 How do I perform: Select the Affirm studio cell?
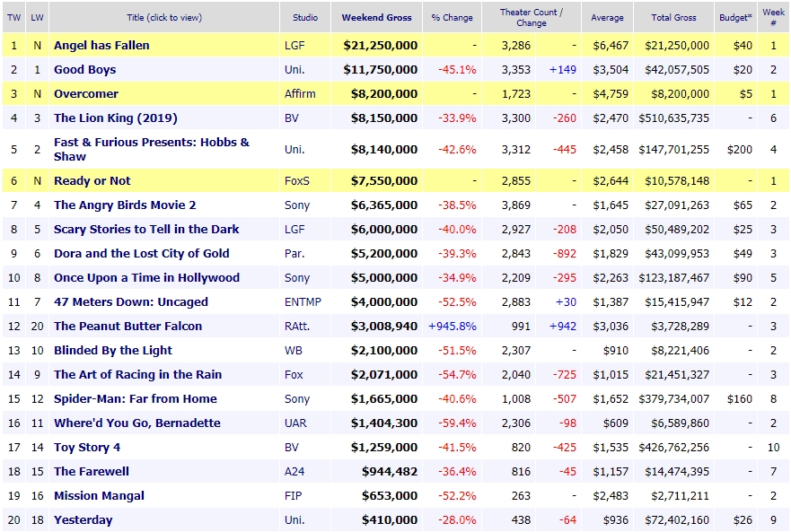point(300,94)
